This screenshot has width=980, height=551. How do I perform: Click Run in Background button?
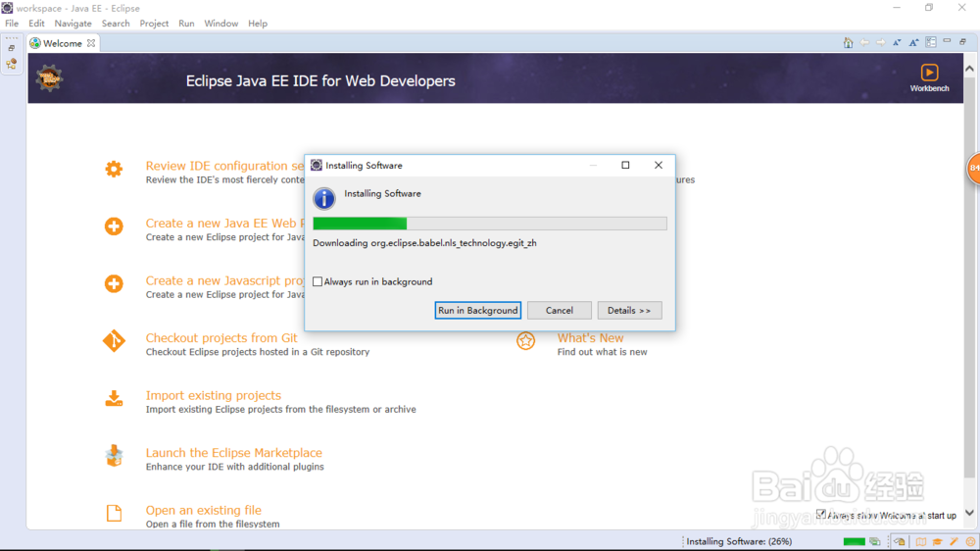[x=477, y=310]
